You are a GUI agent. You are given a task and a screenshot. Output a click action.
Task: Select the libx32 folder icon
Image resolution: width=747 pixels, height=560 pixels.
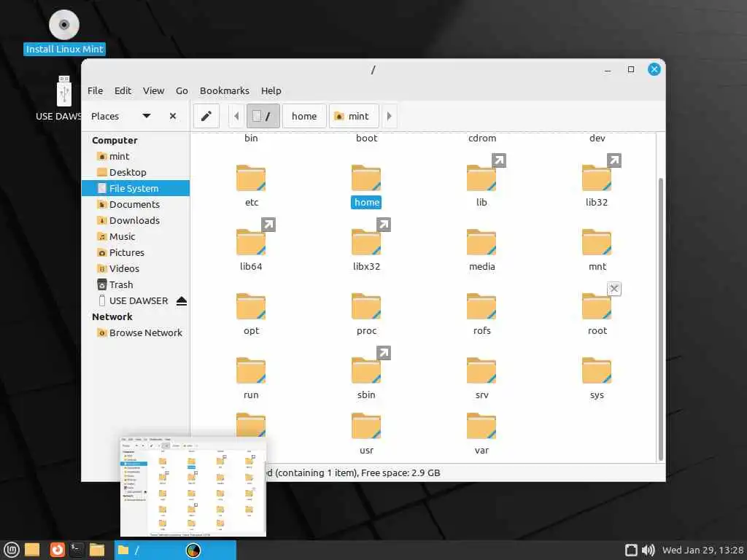point(366,242)
